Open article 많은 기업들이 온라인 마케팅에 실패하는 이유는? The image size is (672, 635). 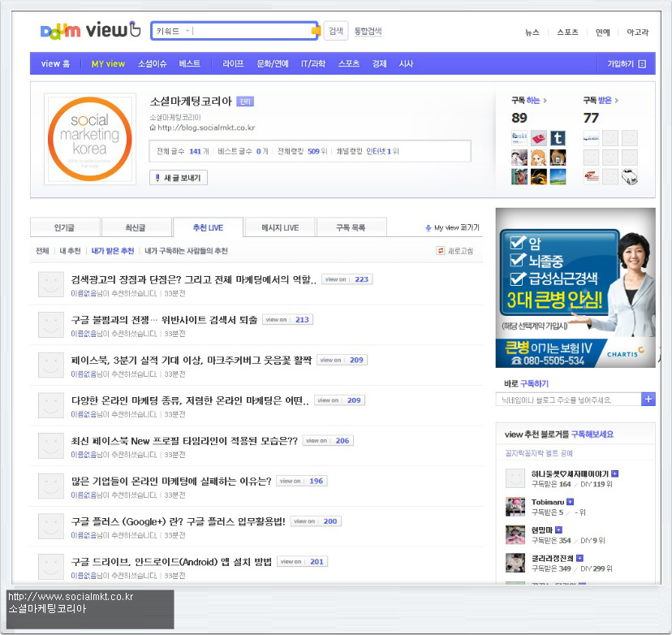click(x=171, y=481)
